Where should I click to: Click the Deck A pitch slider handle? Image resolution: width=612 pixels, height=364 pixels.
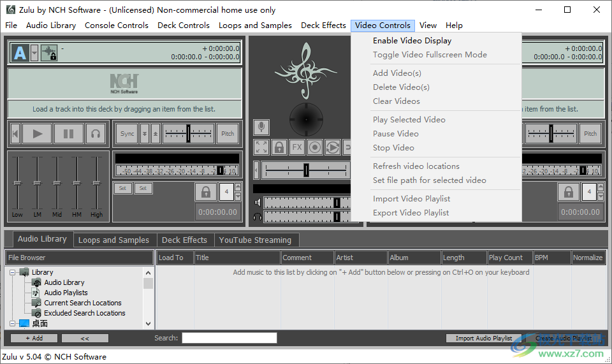tap(188, 134)
